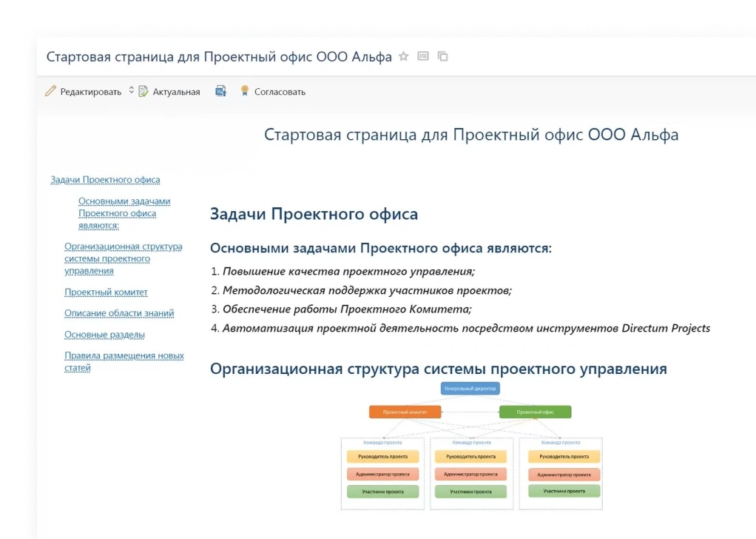
Task: Follow Правила размещения новых статей link
Action: [x=124, y=361]
